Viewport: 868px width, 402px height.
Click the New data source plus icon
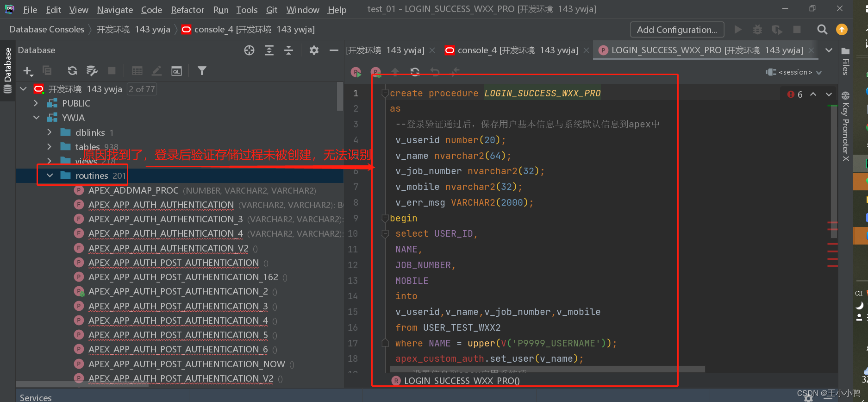click(x=28, y=71)
